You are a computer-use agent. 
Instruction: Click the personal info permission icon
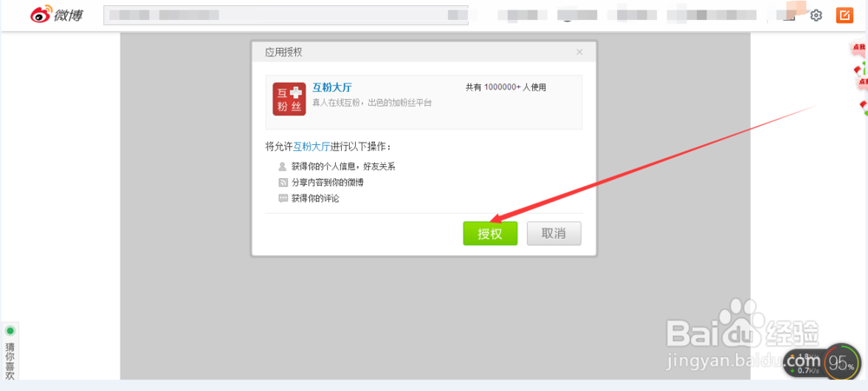click(283, 166)
